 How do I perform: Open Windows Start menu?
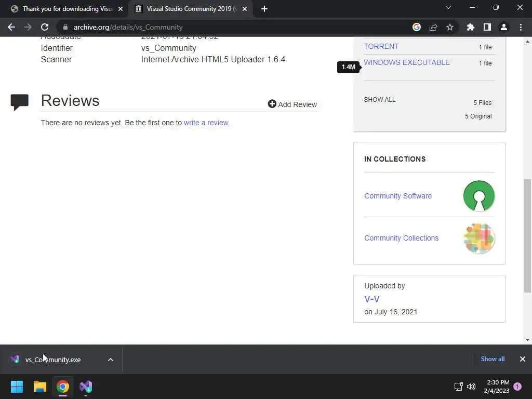pyautogui.click(x=17, y=387)
